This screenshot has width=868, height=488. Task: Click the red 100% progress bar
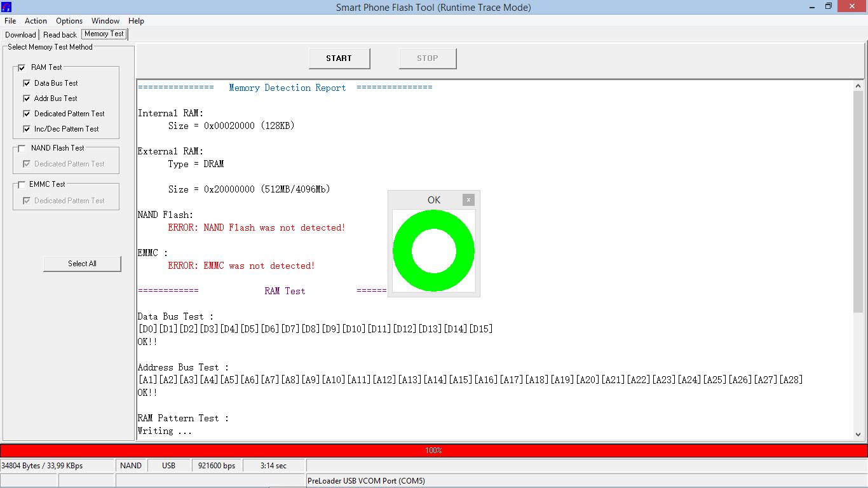[x=434, y=451]
